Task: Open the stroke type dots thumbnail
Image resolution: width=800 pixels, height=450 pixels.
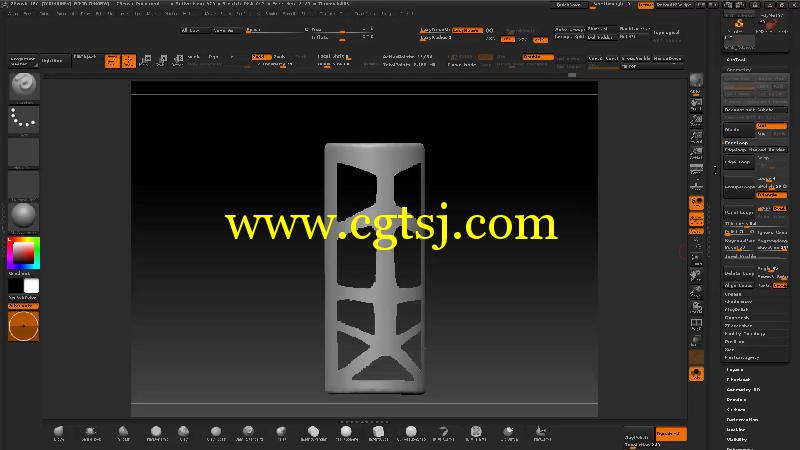Action: [x=23, y=119]
